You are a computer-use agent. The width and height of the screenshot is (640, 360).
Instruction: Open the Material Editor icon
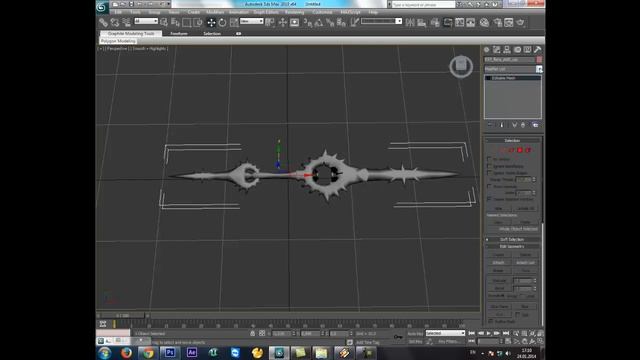click(484, 22)
